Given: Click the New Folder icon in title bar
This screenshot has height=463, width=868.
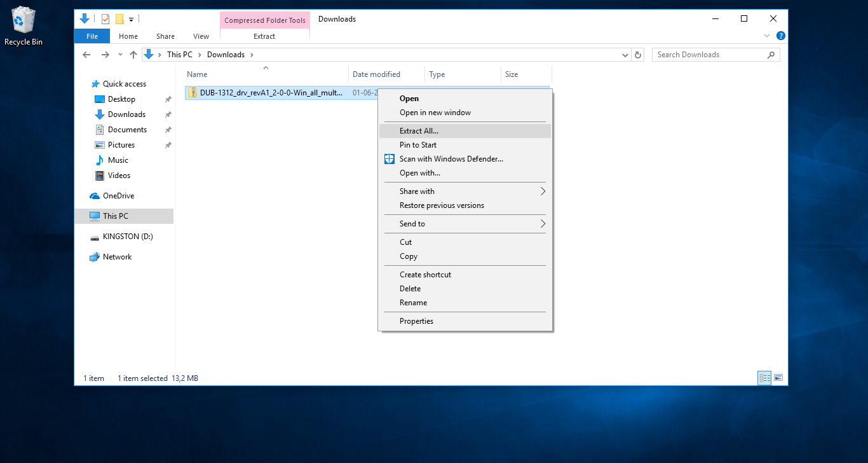Looking at the screenshot, I should point(119,19).
